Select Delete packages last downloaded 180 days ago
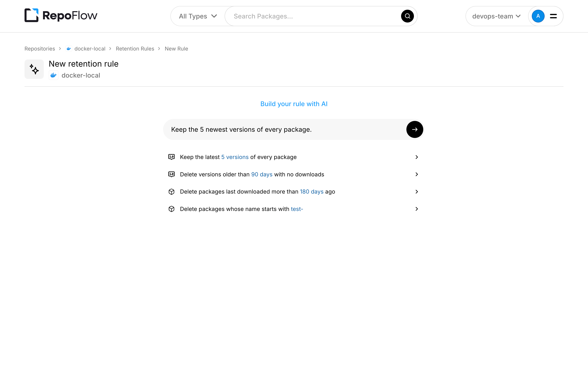588x367 pixels. pyautogui.click(x=293, y=192)
